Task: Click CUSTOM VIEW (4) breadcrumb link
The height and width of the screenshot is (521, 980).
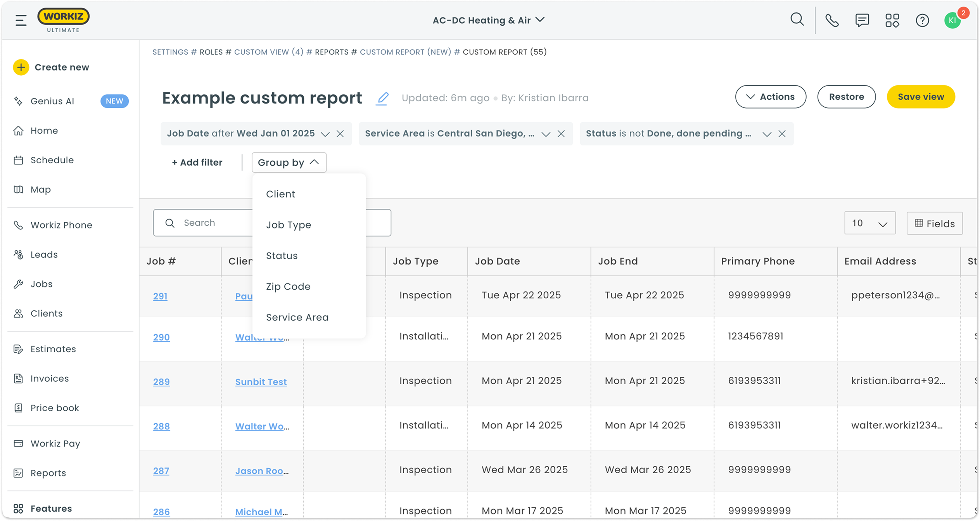Action: pos(269,52)
